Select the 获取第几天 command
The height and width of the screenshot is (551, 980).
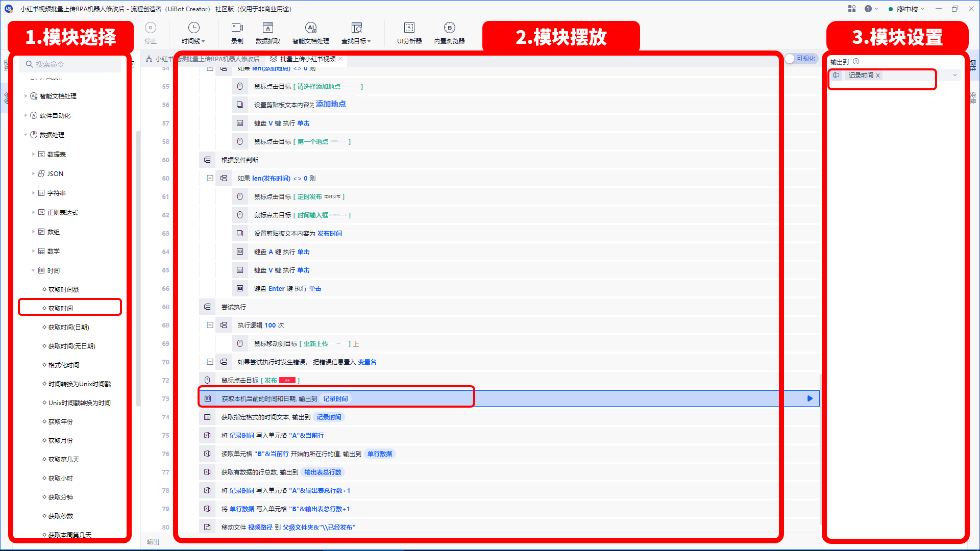64,459
